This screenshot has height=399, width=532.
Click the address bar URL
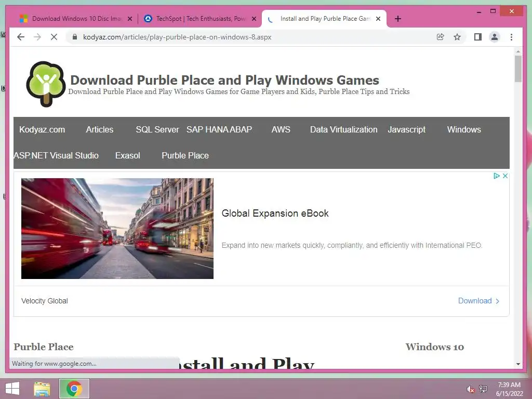[x=177, y=37]
